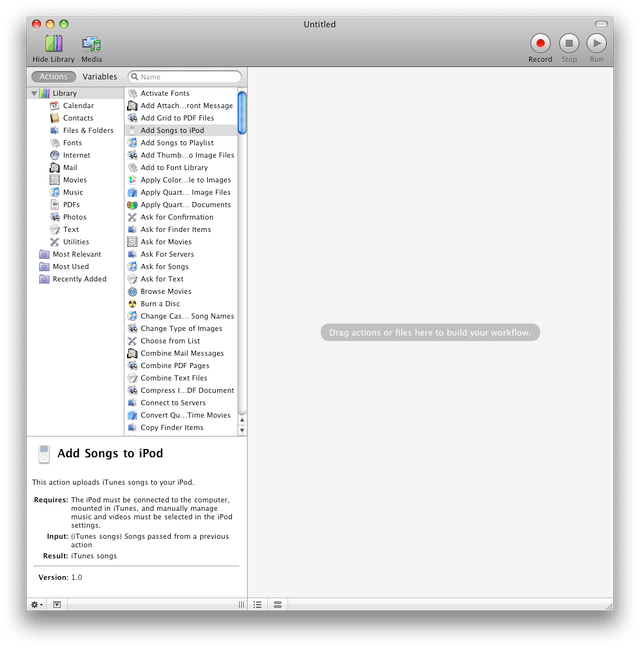Run the workflow with Run button
Screen dimensions: 640x647
[x=596, y=43]
